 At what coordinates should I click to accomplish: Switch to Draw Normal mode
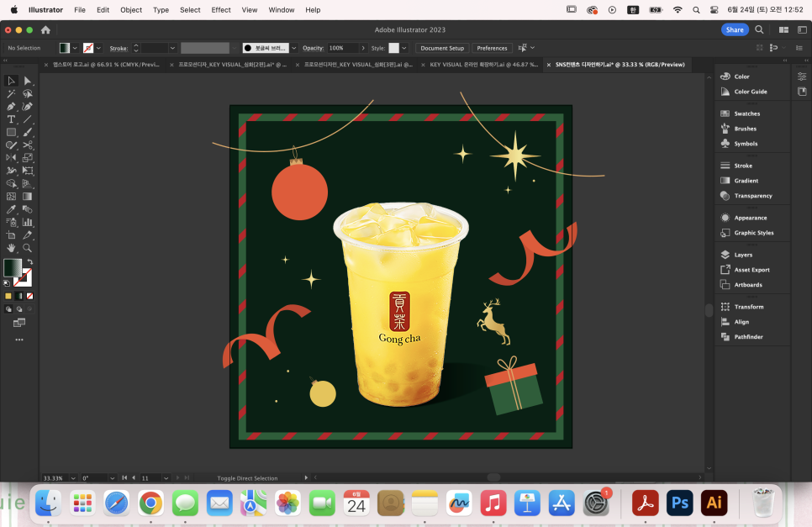click(x=8, y=309)
